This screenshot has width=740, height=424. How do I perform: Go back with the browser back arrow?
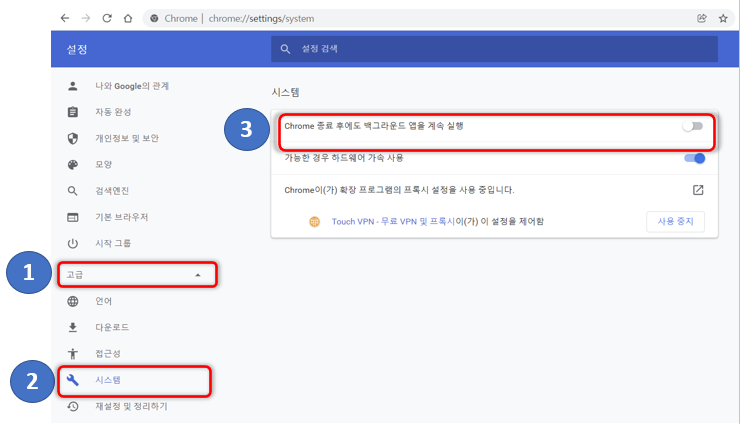[x=65, y=18]
